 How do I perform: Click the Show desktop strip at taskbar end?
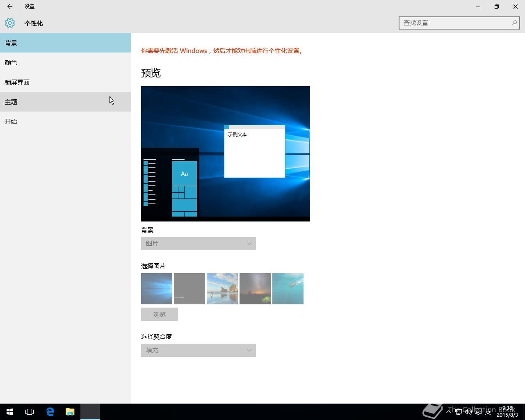coord(524,412)
